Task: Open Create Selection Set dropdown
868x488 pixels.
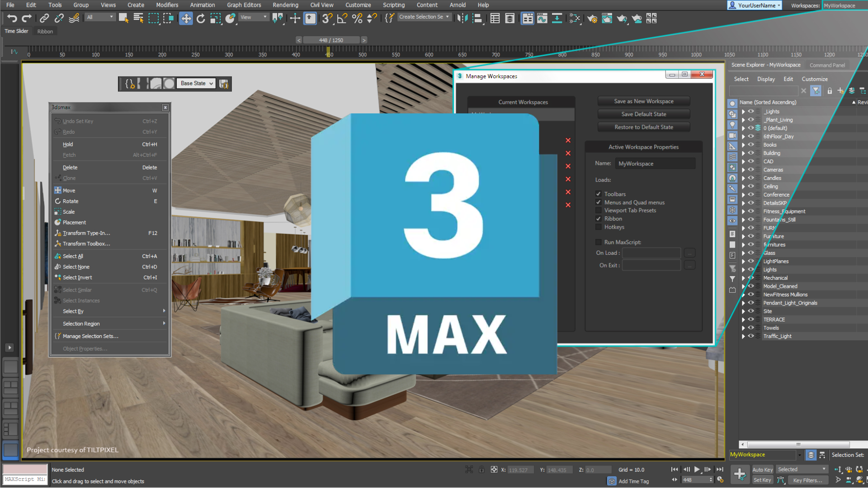Action: tap(424, 17)
